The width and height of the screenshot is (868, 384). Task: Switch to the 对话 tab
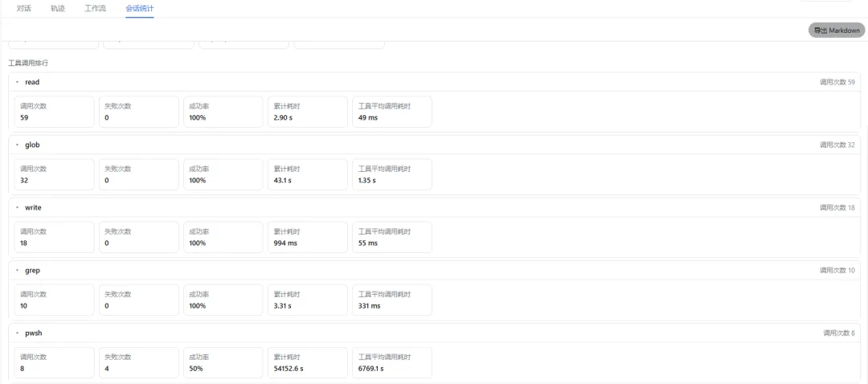(24, 9)
